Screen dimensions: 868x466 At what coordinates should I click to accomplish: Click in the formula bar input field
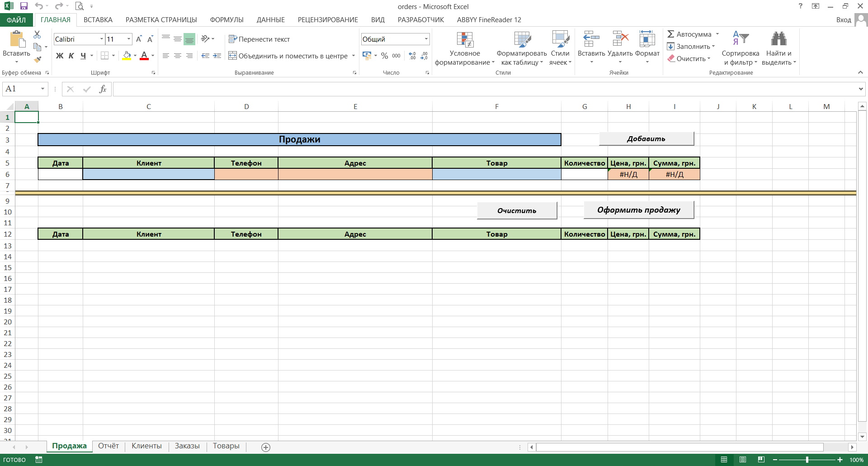point(485,89)
